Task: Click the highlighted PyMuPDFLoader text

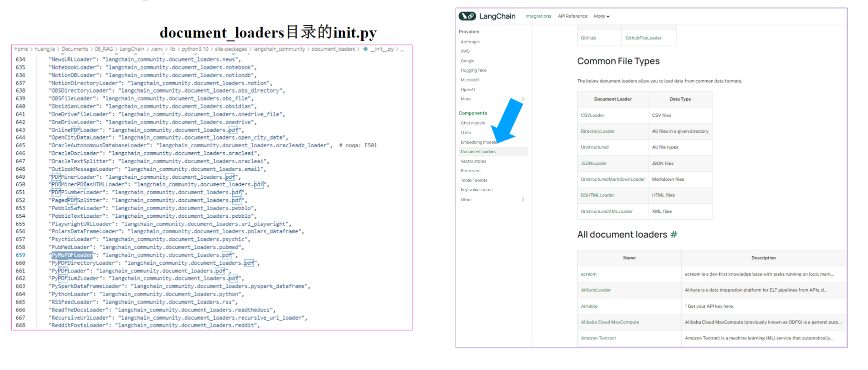Action: (72, 255)
